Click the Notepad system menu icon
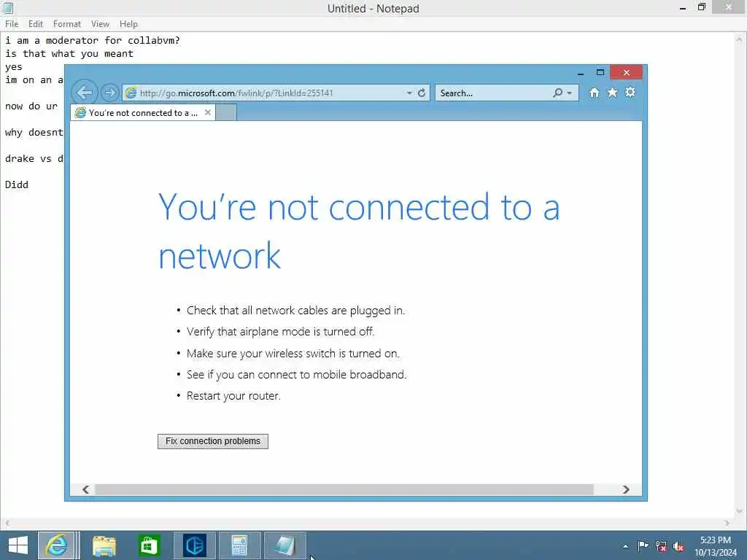 (7, 7)
